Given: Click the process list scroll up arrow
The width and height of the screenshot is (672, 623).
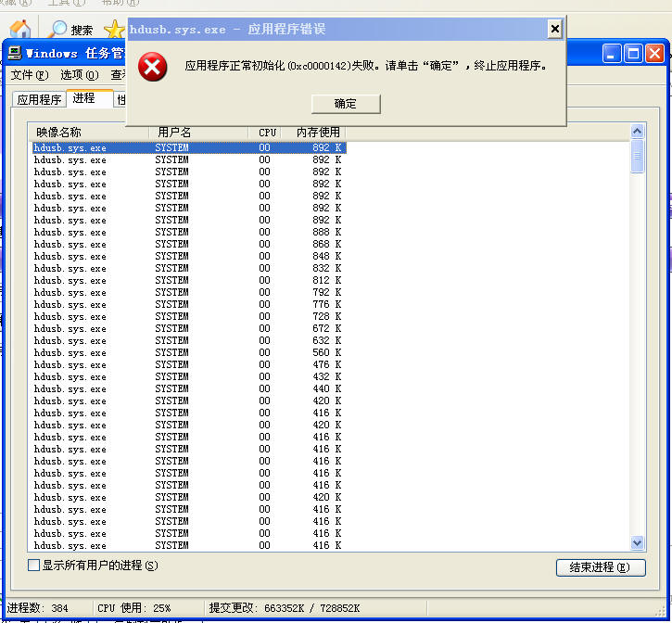Looking at the screenshot, I should point(638,132).
